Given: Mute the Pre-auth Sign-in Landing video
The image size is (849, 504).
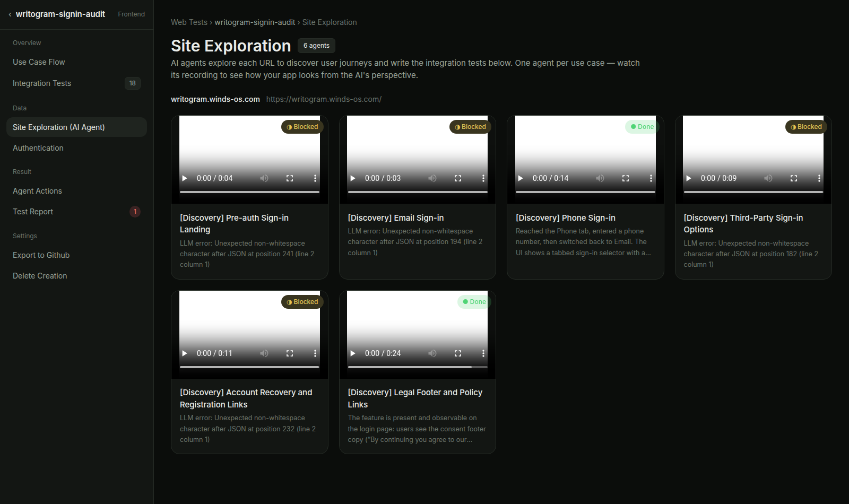Looking at the screenshot, I should point(264,178).
